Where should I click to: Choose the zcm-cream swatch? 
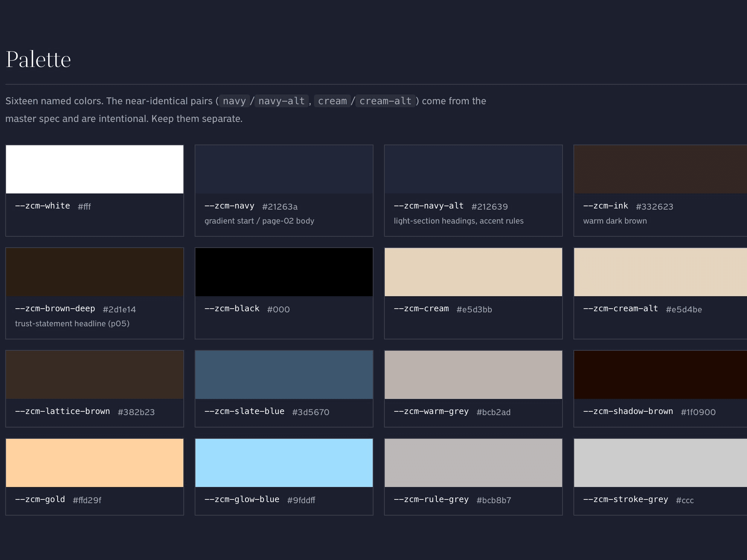[x=473, y=272]
